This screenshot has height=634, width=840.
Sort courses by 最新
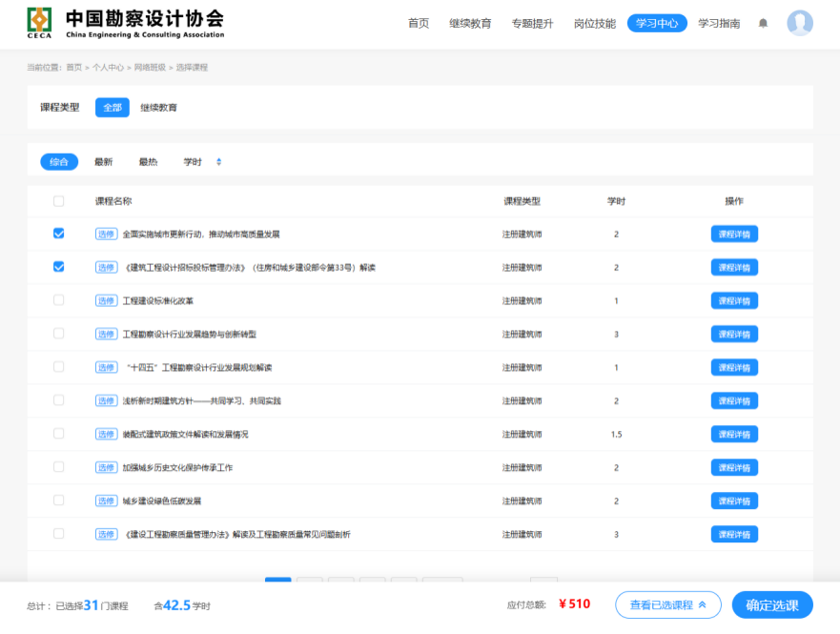[x=103, y=162]
